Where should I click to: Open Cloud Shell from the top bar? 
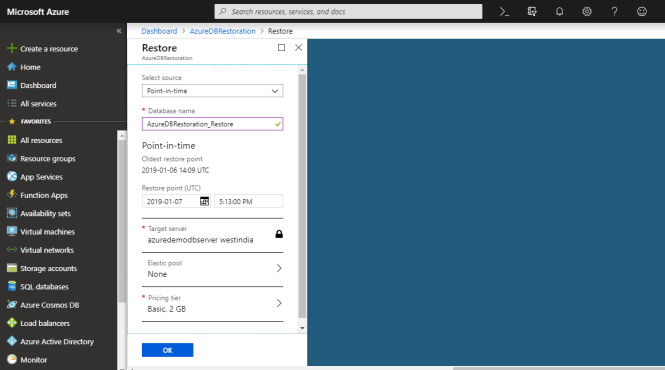pyautogui.click(x=504, y=12)
